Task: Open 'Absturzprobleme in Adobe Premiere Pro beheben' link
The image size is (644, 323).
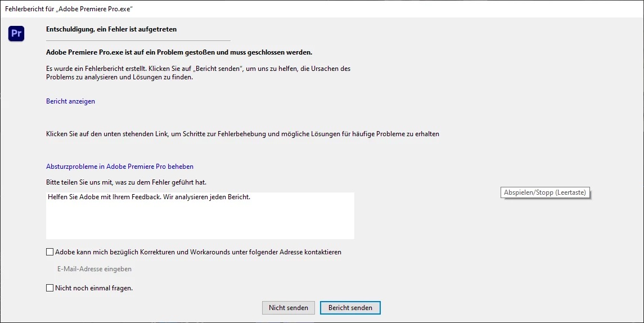Action: (119, 167)
